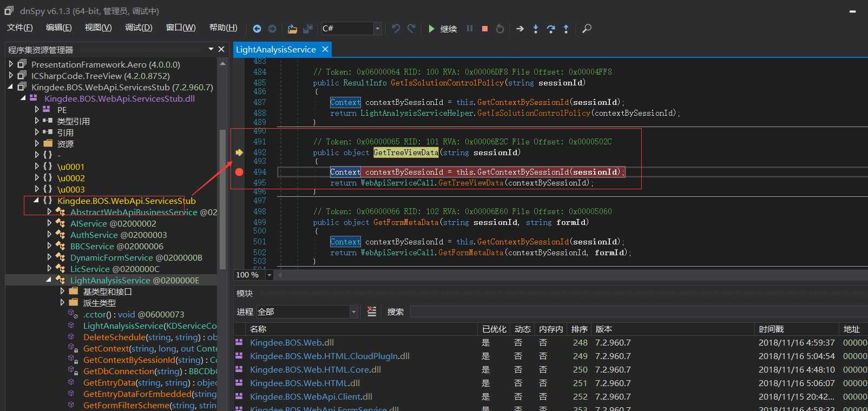This screenshot has width=868, height=411.
Task: Click the list options icon beside search
Action: [x=372, y=311]
